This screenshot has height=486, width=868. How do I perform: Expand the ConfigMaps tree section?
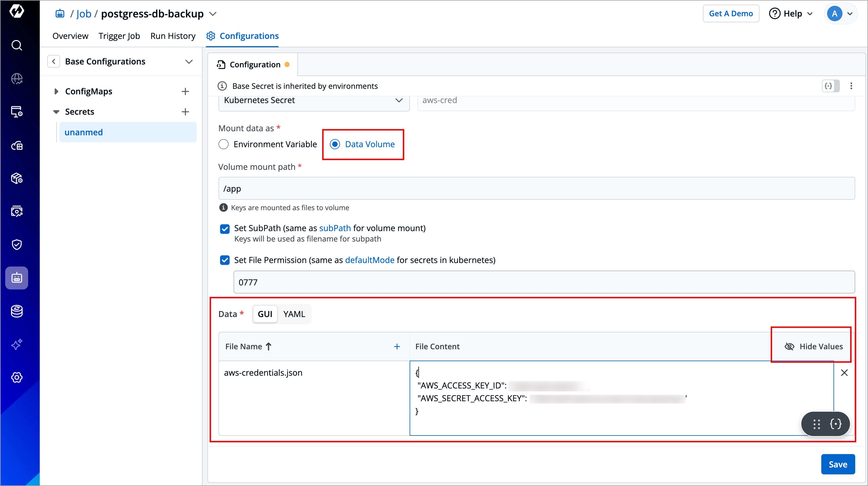(x=56, y=91)
